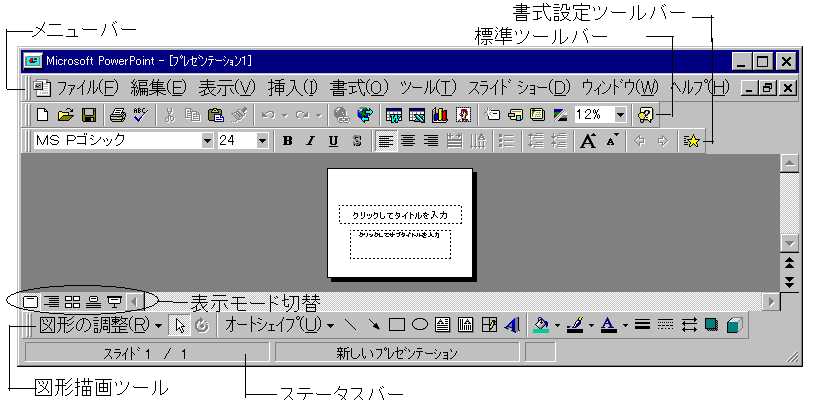Toggle Italic formatting

pos(310,141)
